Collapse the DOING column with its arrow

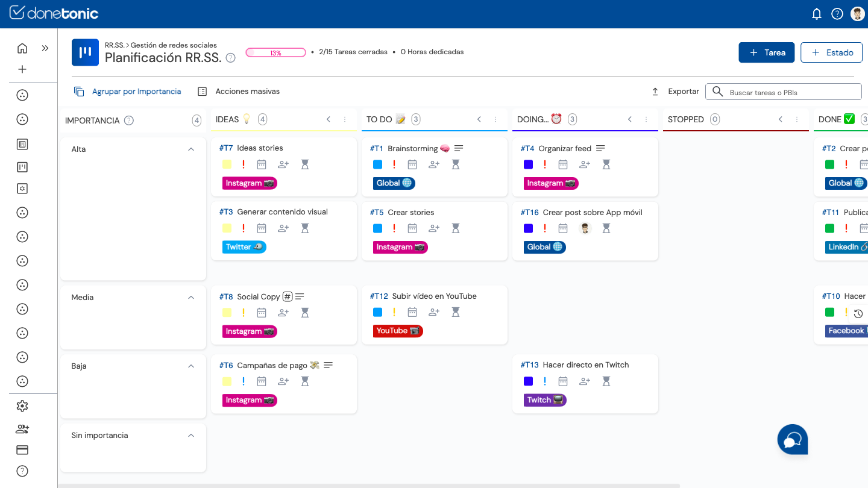click(x=630, y=119)
